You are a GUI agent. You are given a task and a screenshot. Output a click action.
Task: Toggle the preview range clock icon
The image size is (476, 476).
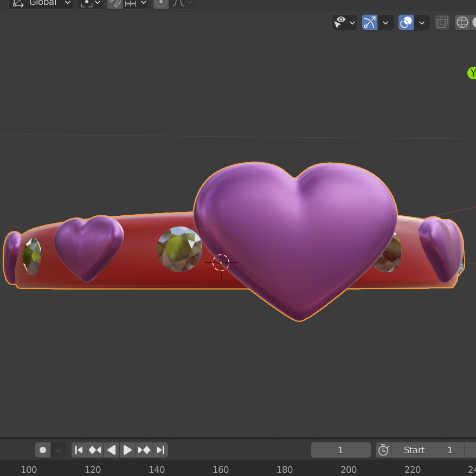click(383, 450)
